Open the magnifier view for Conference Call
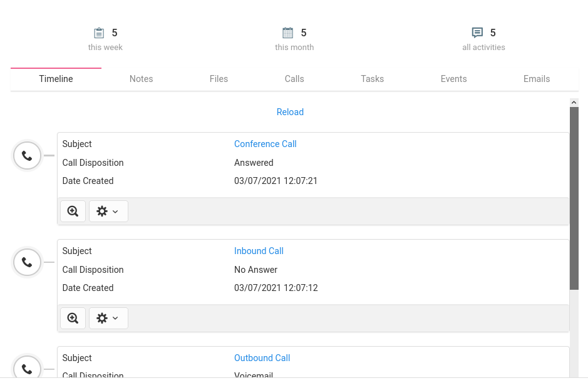The image size is (588, 383). (x=73, y=212)
